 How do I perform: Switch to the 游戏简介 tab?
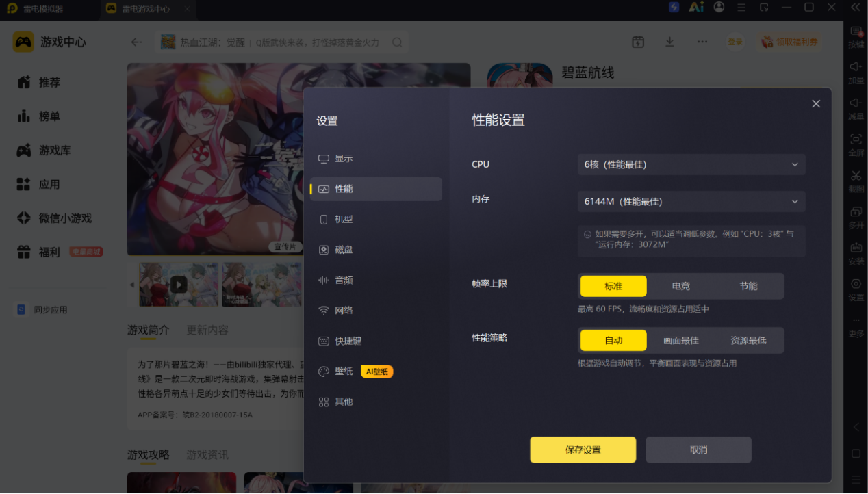pyautogui.click(x=148, y=330)
